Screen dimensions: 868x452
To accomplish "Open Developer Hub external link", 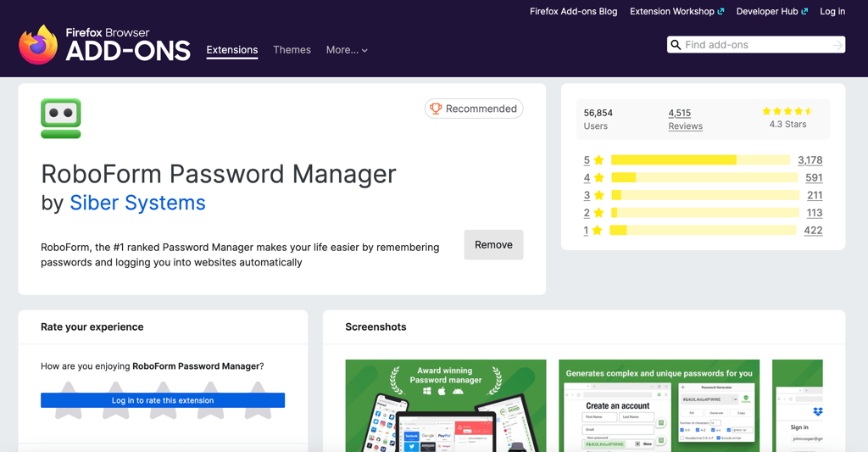I will 771,11.
